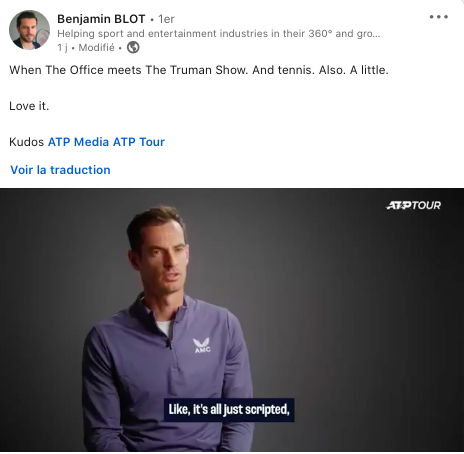Viewport: 464px width, 454px height.
Task: Select the post text mentioning The Truman Show
Action: coord(199,70)
